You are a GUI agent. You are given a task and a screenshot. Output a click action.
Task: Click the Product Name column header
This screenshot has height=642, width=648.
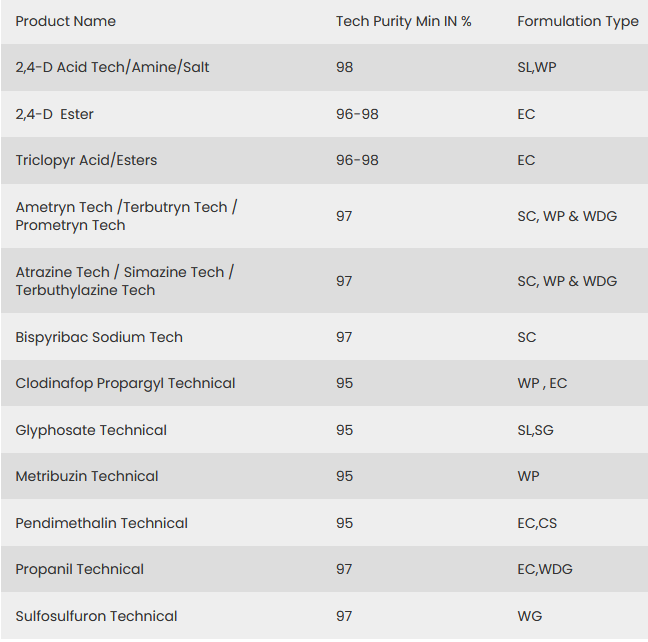coord(66,21)
